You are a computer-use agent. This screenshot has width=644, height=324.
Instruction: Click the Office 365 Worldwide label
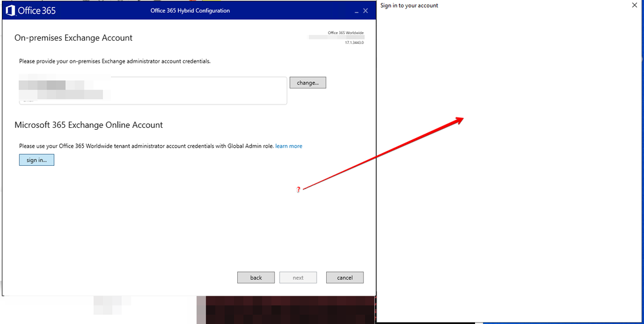[346, 32]
